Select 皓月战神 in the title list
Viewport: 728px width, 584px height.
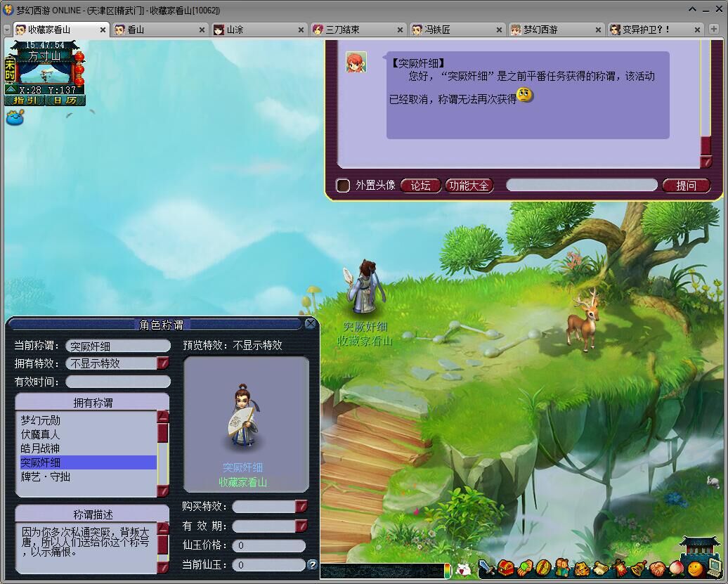tap(40, 448)
